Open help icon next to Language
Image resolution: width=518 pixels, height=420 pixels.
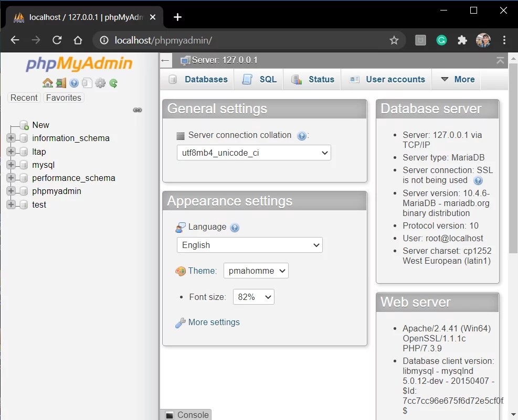point(235,227)
